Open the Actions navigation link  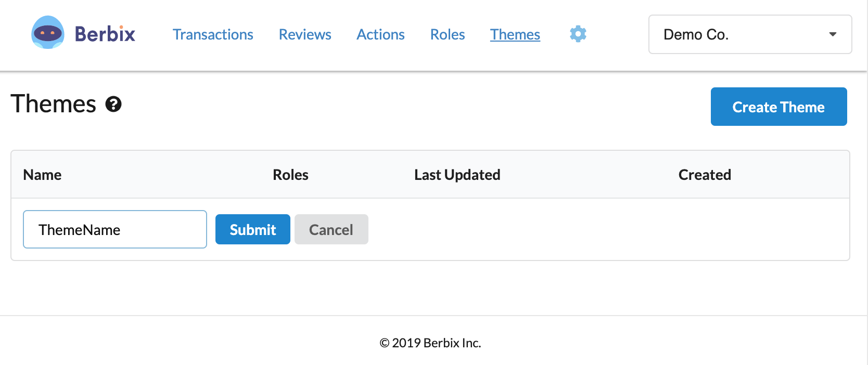pyautogui.click(x=380, y=34)
